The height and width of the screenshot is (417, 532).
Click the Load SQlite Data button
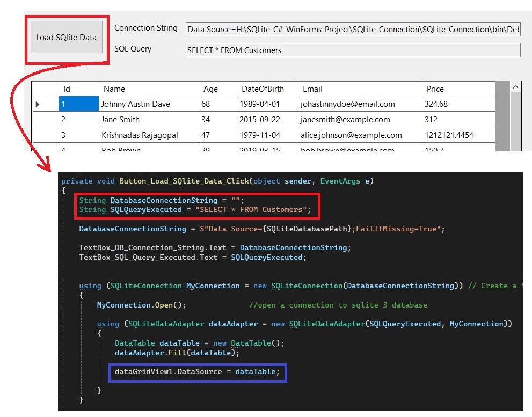point(67,38)
